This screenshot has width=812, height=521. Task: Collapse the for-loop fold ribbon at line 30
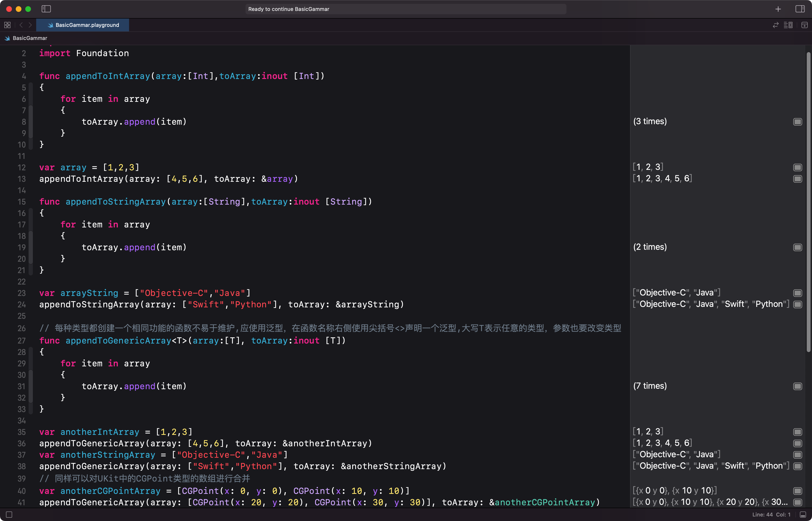pyautogui.click(x=31, y=386)
